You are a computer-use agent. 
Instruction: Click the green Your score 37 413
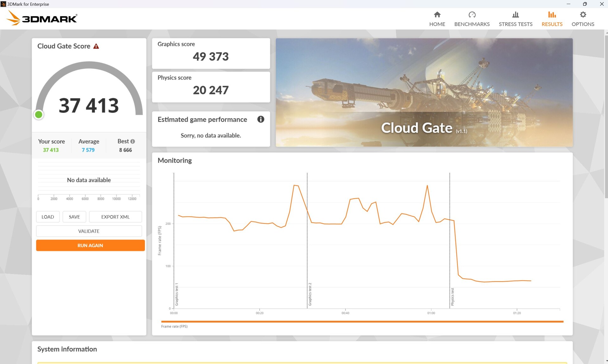tap(51, 150)
